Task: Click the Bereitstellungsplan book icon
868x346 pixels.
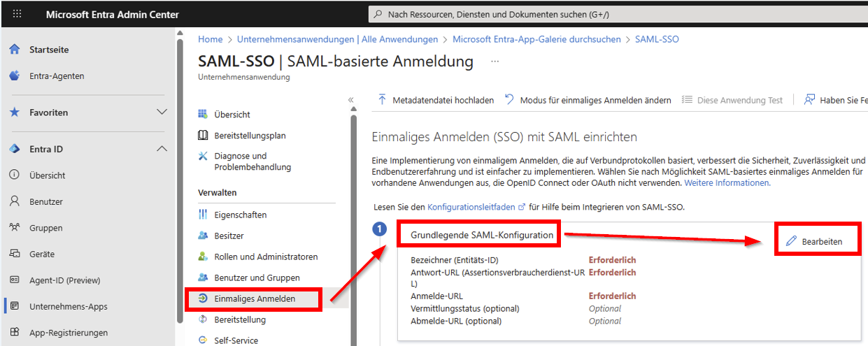Action: pos(203,136)
